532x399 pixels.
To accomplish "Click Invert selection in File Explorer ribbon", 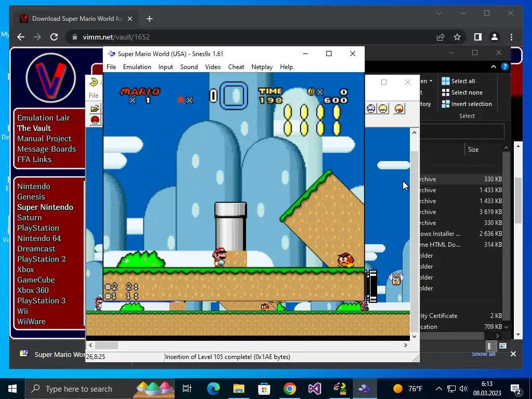I will pos(467,104).
